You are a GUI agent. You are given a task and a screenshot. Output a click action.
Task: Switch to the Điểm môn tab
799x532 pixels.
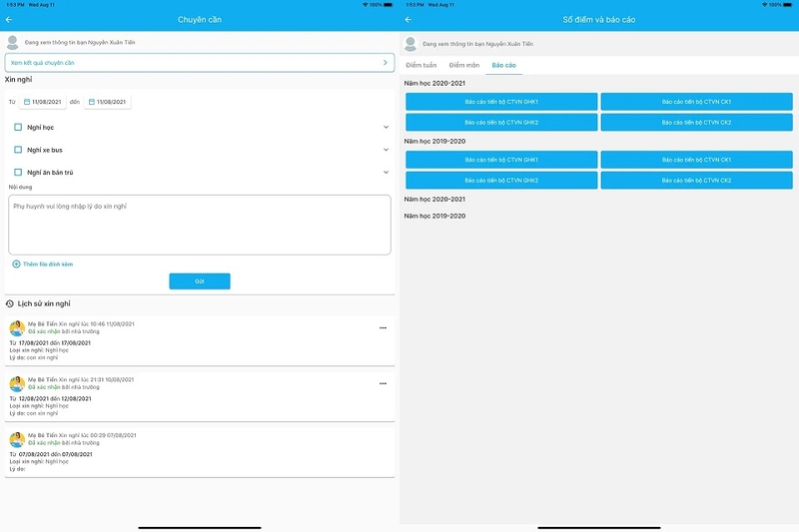pyautogui.click(x=464, y=65)
